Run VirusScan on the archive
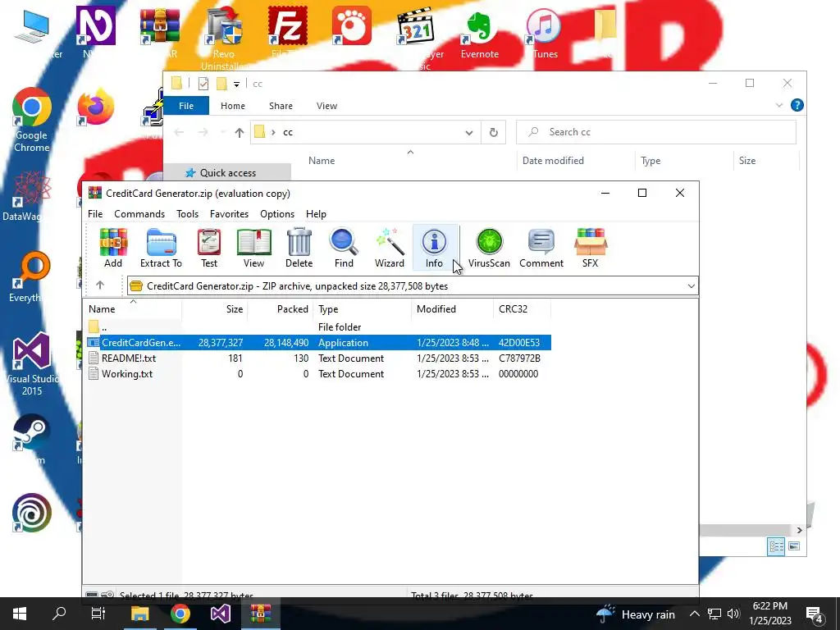Image resolution: width=840 pixels, height=630 pixels. [489, 248]
